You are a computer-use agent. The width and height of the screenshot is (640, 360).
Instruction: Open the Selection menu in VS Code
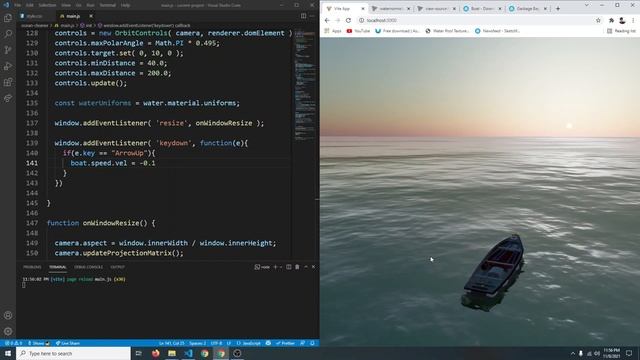[47, 5]
